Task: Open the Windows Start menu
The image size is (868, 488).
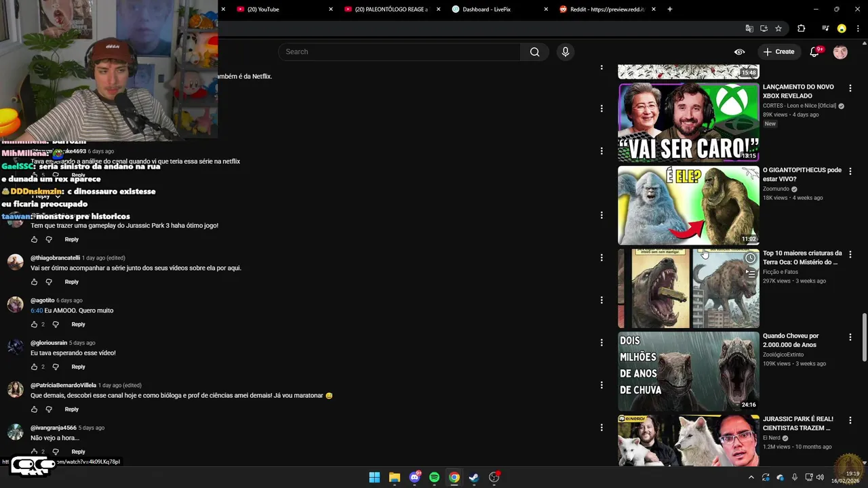Action: coord(374,477)
